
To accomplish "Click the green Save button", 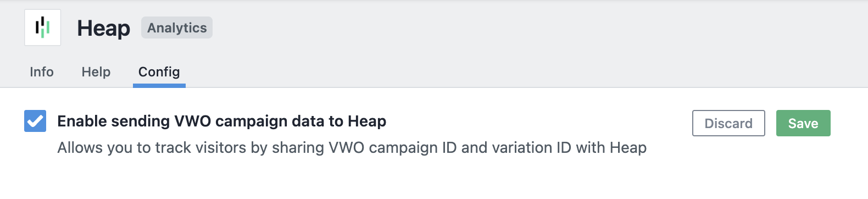I will (x=803, y=123).
